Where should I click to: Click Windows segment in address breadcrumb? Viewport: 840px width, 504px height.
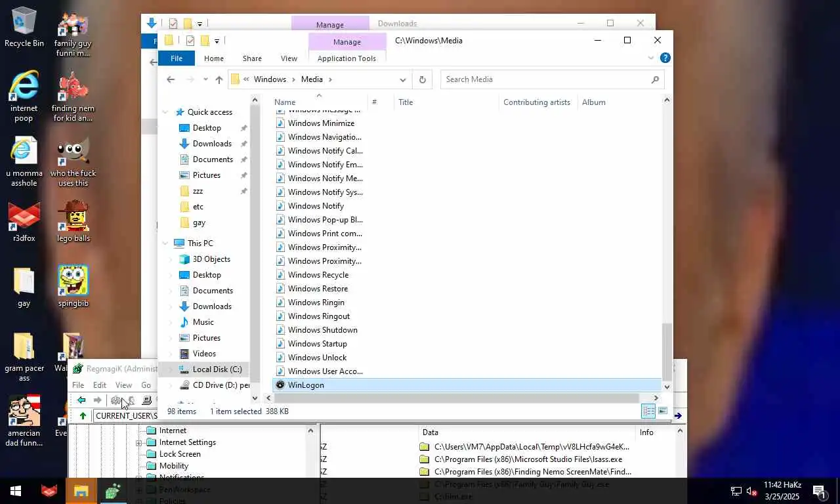(x=270, y=79)
